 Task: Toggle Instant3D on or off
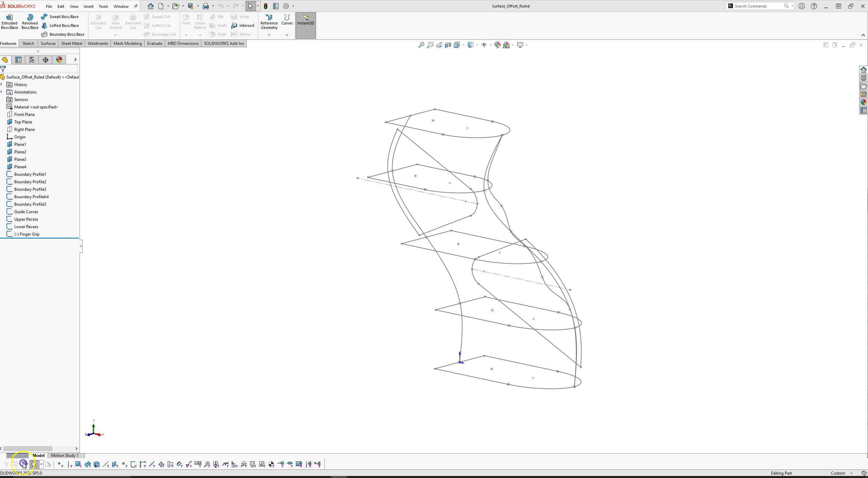(305, 24)
